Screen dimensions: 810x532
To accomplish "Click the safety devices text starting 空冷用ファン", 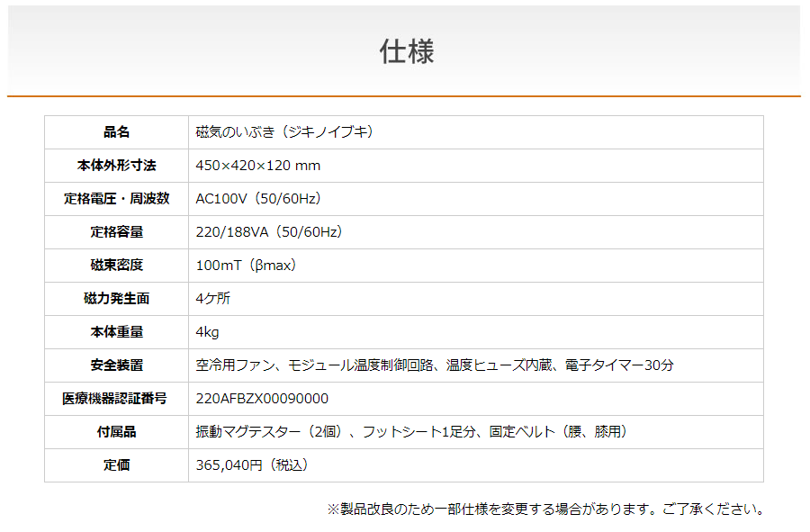I will click(435, 365).
